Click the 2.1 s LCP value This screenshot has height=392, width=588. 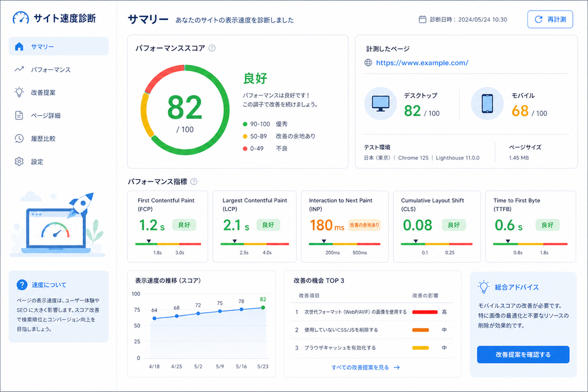[236, 225]
